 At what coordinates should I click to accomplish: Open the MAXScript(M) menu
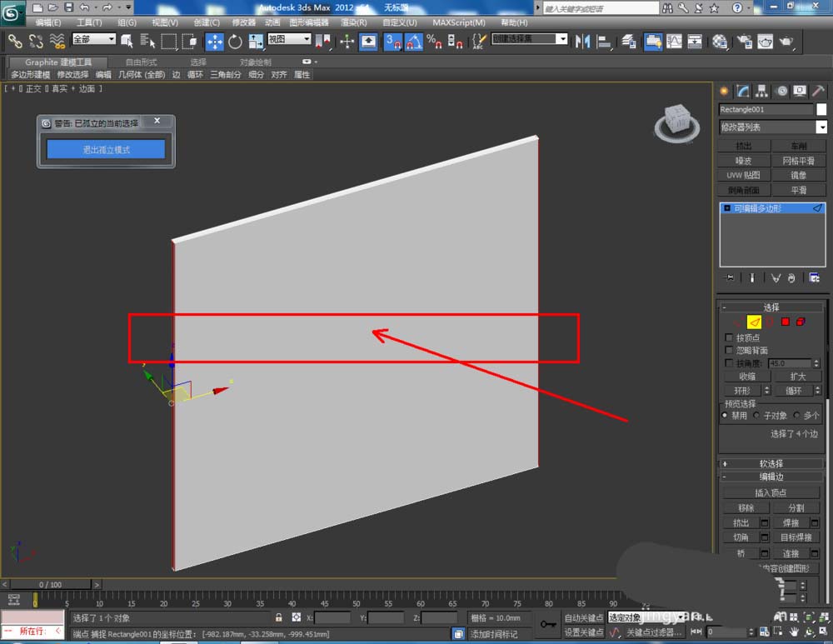(459, 22)
